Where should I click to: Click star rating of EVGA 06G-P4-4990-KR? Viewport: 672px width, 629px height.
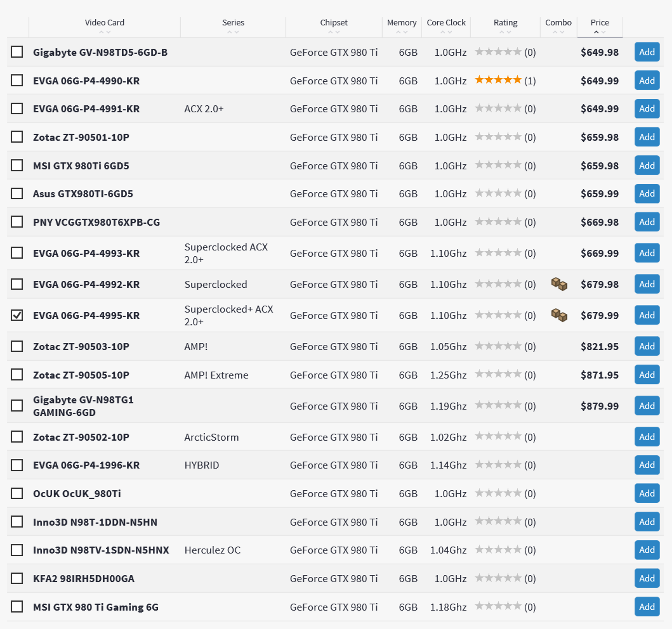click(x=498, y=80)
